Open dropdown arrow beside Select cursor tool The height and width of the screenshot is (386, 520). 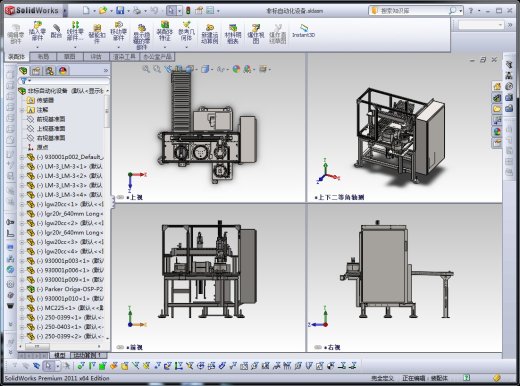(180, 11)
